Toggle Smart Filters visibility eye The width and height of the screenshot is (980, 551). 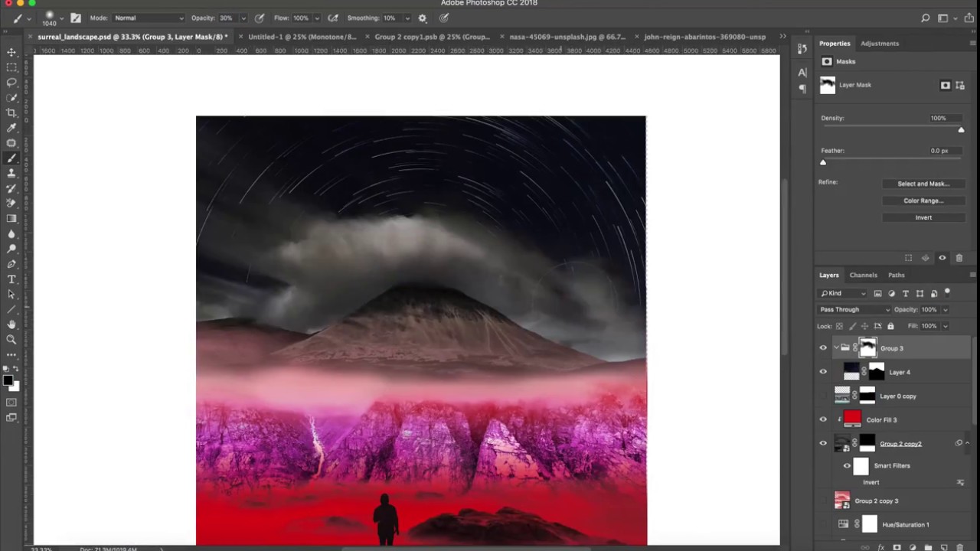847,465
